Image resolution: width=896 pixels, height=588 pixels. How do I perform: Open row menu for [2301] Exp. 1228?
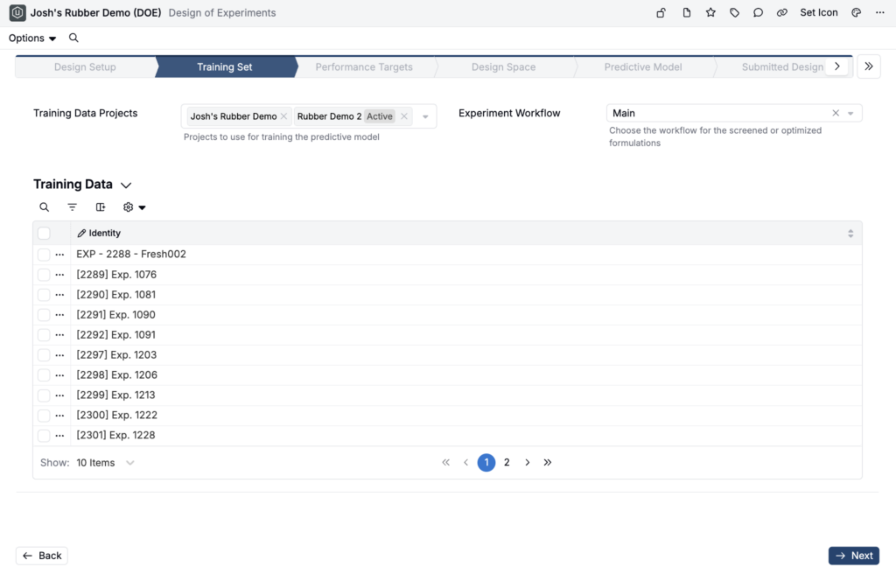59,435
